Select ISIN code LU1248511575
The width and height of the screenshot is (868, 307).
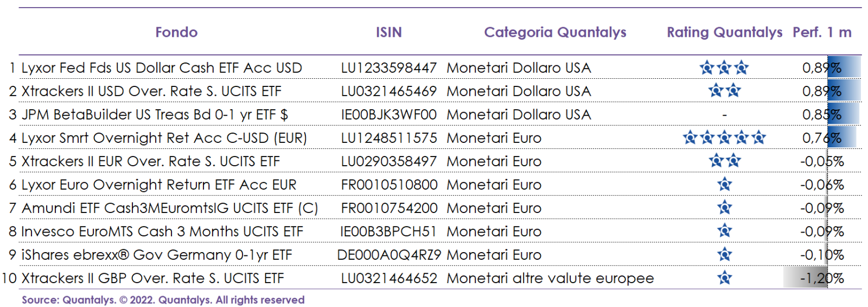(389, 138)
